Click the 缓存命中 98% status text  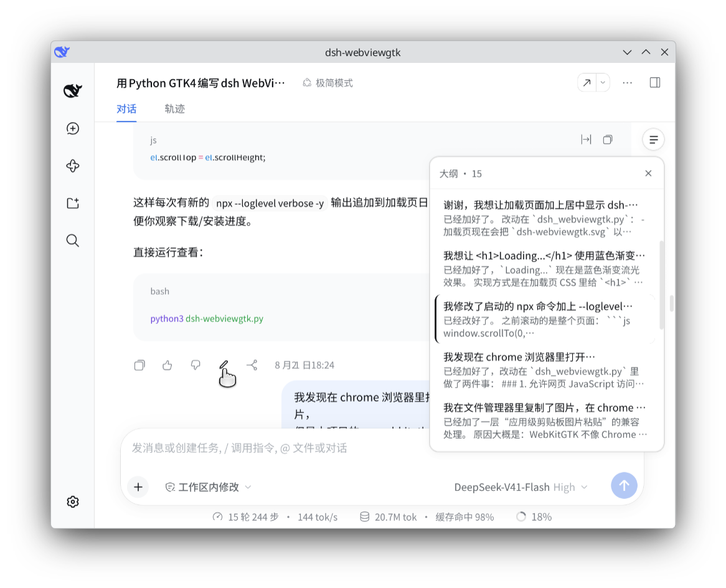click(464, 517)
